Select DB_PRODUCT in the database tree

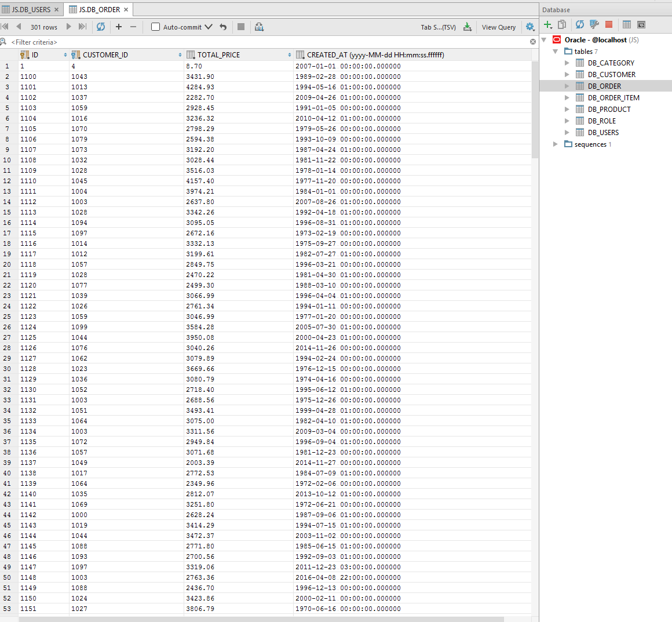click(609, 109)
